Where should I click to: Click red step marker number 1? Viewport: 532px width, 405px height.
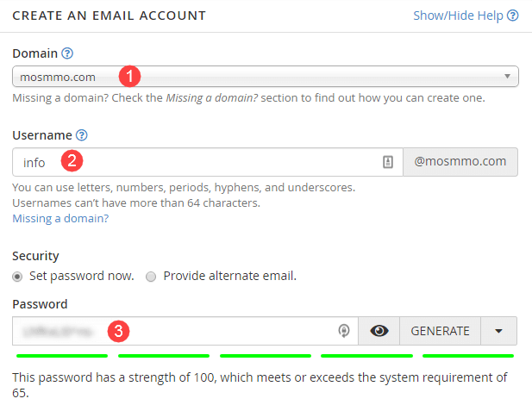(x=129, y=76)
